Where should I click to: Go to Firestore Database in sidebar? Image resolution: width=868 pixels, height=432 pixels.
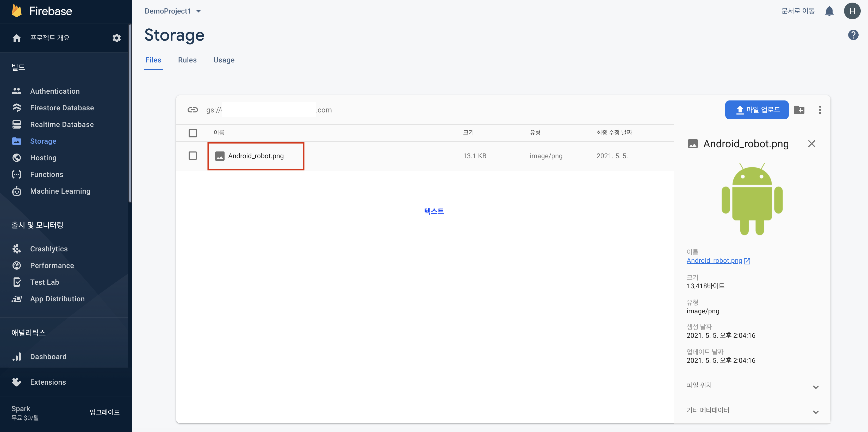click(x=62, y=108)
